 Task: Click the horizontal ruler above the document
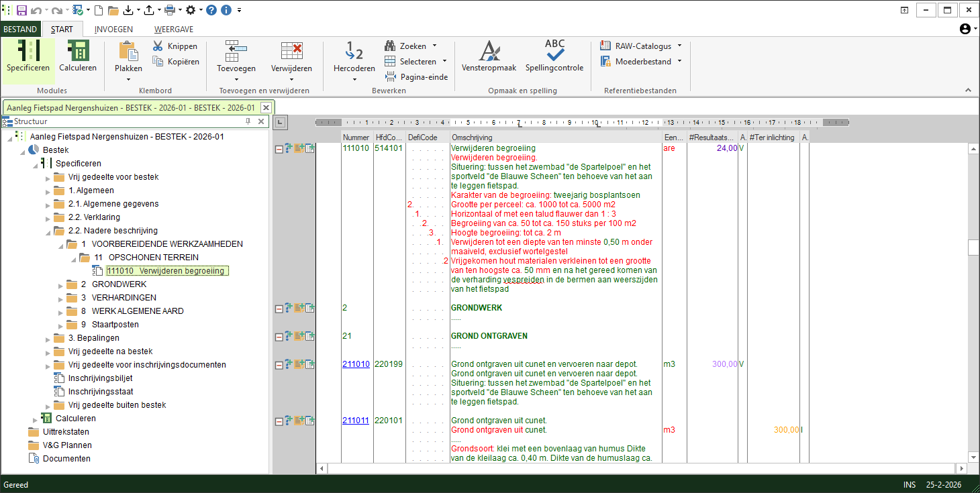pos(581,123)
